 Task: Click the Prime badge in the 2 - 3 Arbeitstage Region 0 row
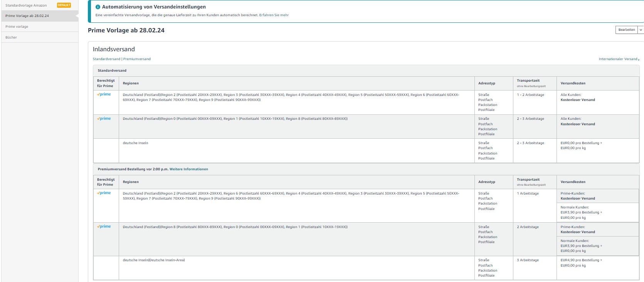click(104, 119)
